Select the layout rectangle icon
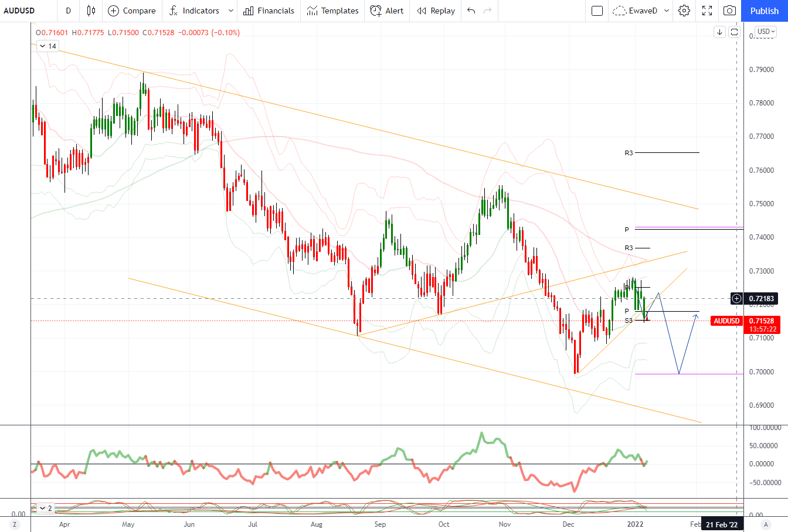The width and height of the screenshot is (788, 532). (x=597, y=11)
